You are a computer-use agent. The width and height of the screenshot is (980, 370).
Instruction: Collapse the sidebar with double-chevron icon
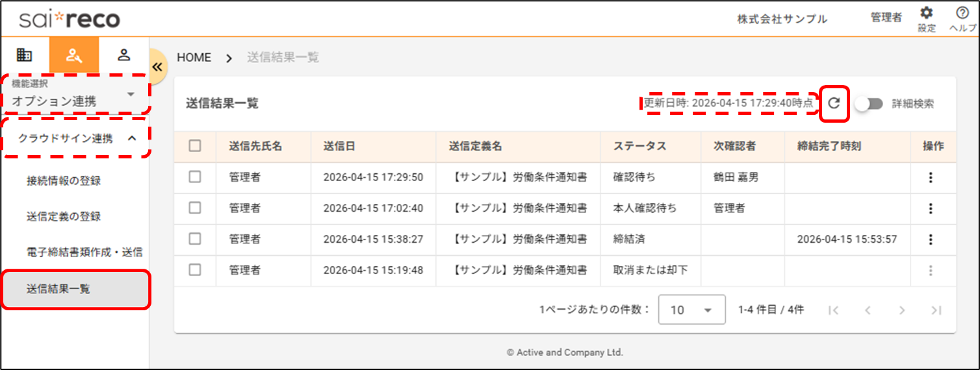tap(157, 67)
